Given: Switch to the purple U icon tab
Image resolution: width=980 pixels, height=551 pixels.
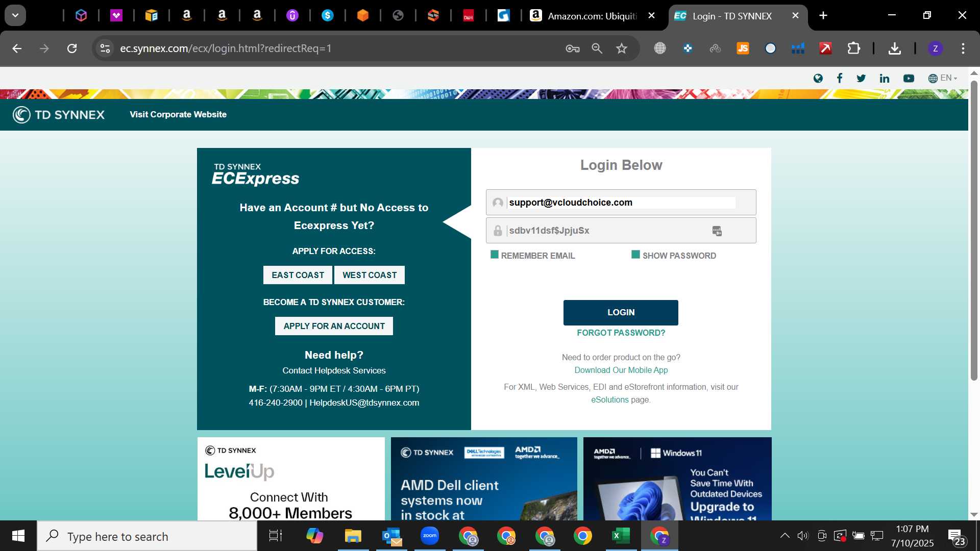Looking at the screenshot, I should [x=292, y=16].
